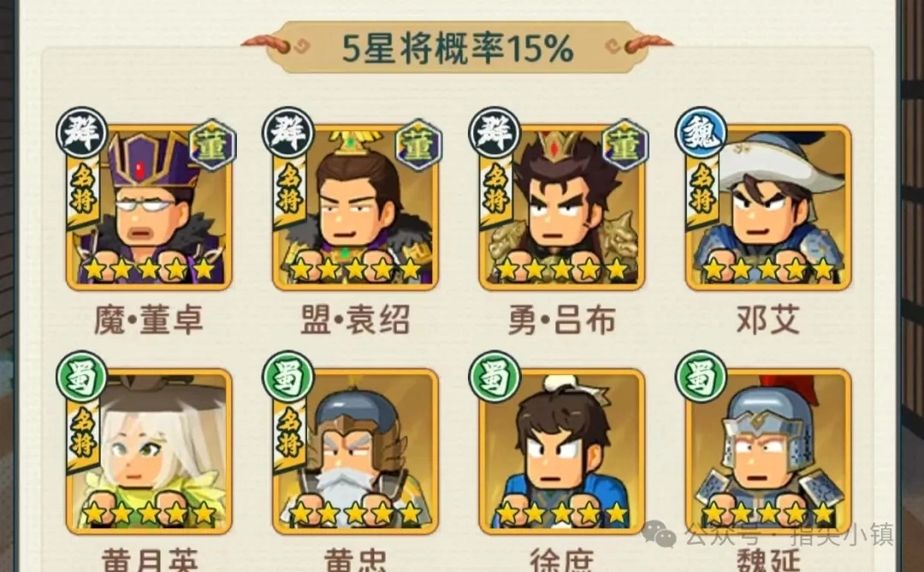Pick the 徐庶 hero card

click(x=561, y=452)
